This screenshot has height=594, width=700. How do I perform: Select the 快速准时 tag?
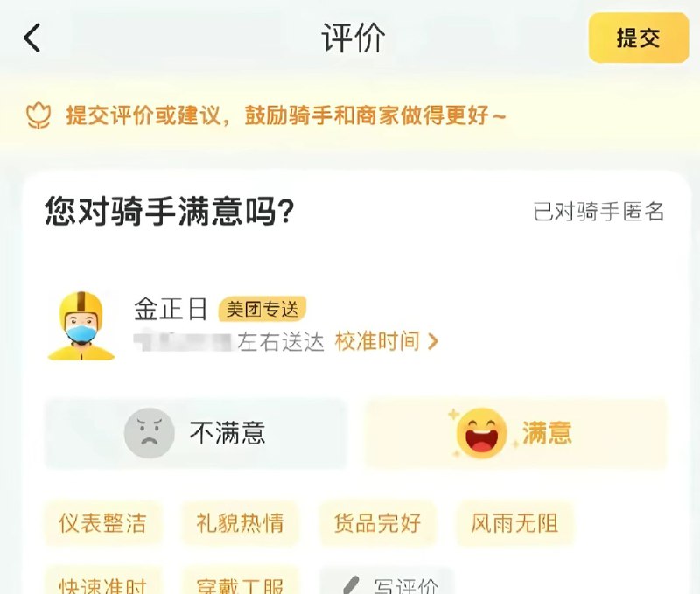point(102,582)
